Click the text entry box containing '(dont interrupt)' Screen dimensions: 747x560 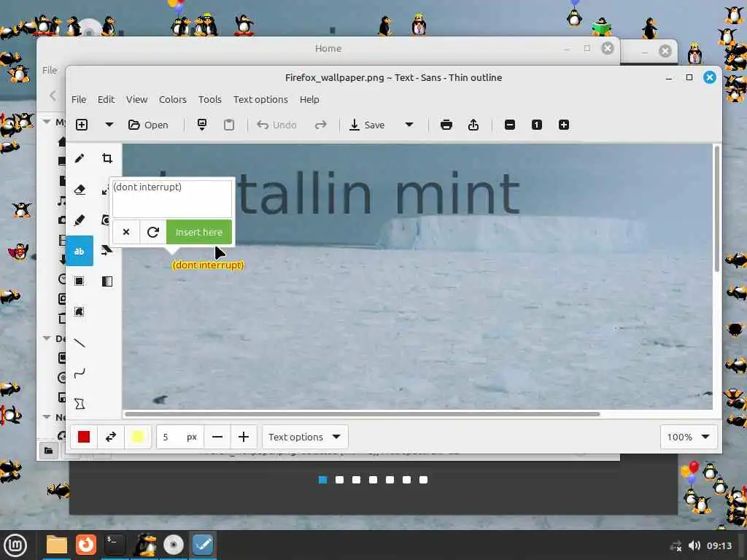point(172,198)
